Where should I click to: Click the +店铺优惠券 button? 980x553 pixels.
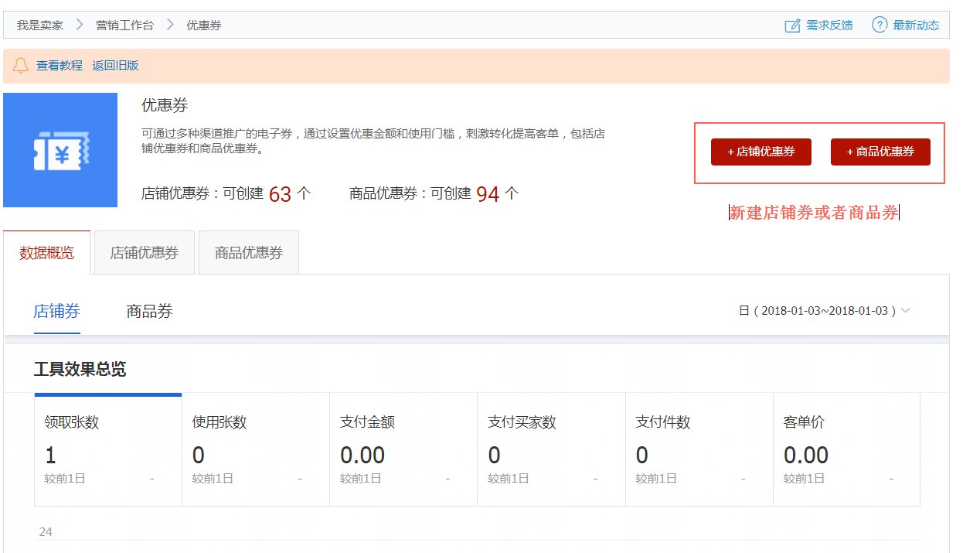761,152
